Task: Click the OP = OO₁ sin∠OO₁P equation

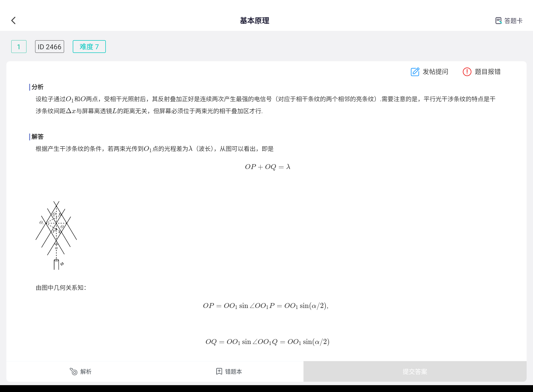Action: 266,306
